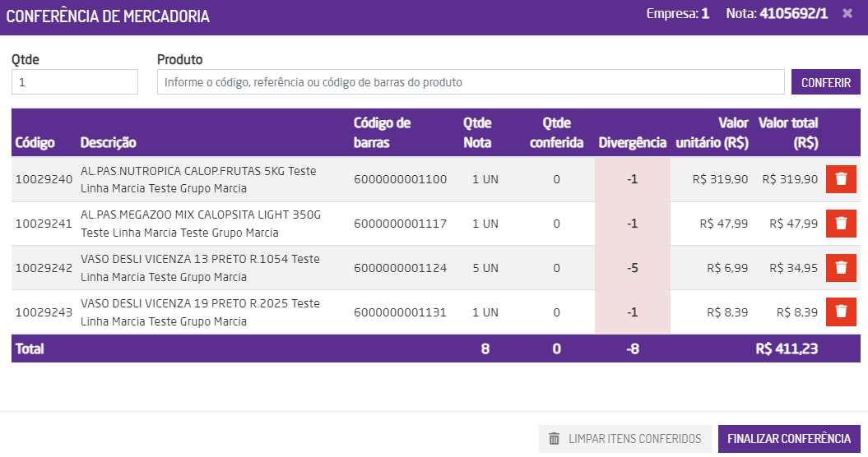This screenshot has width=868, height=457.
Task: Click divergence cell showing -5
Action: [x=632, y=268]
